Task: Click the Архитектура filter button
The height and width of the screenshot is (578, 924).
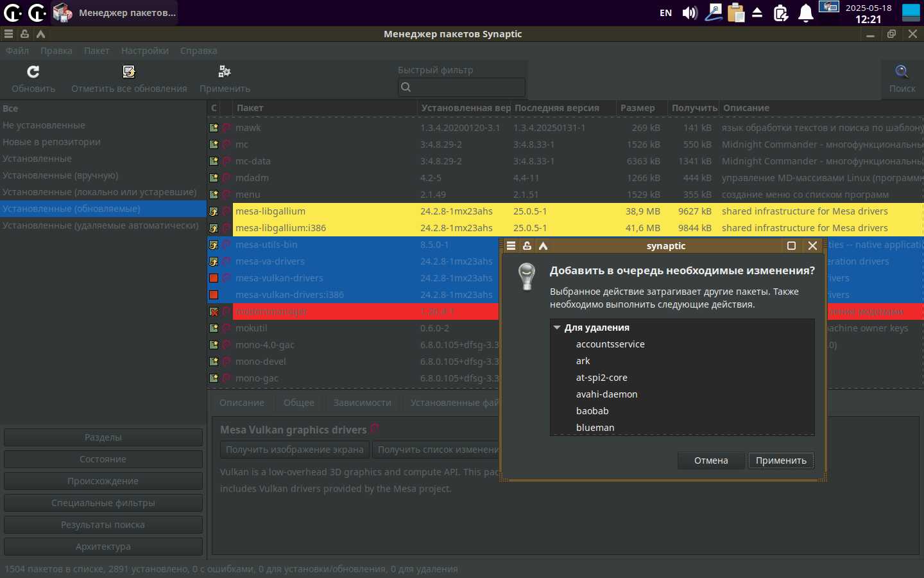Action: tap(103, 547)
